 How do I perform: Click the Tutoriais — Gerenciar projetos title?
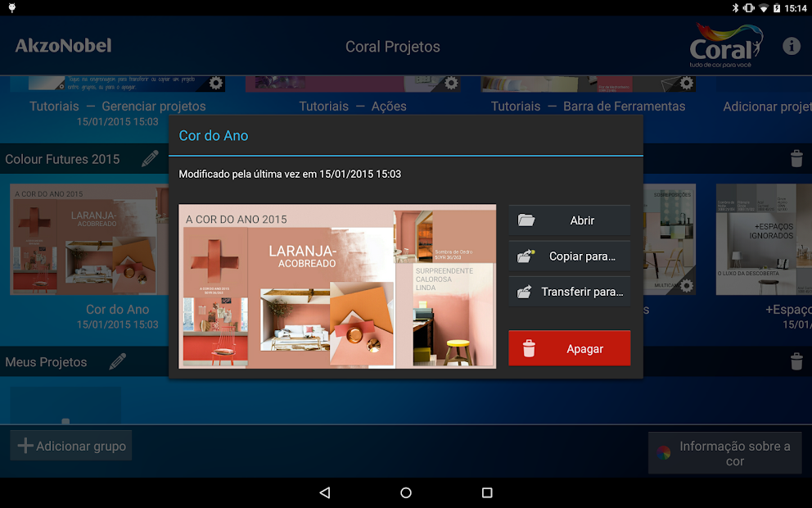118,107
